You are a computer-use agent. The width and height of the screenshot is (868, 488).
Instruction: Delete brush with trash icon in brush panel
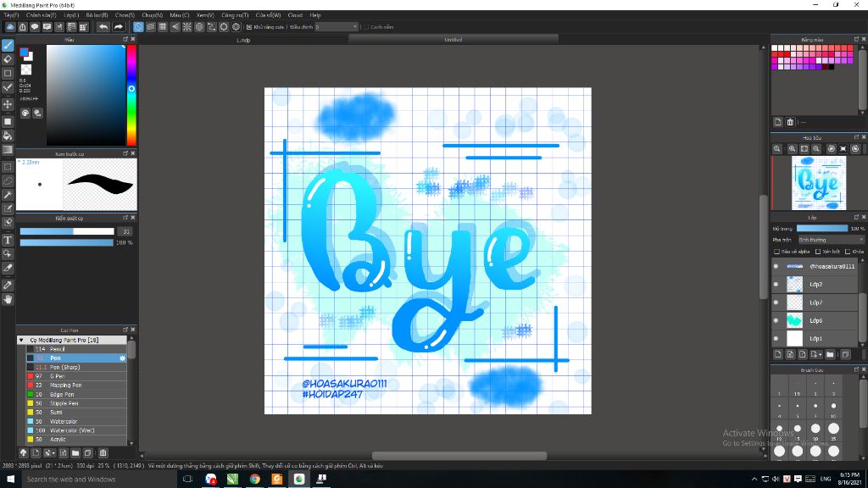(103, 452)
